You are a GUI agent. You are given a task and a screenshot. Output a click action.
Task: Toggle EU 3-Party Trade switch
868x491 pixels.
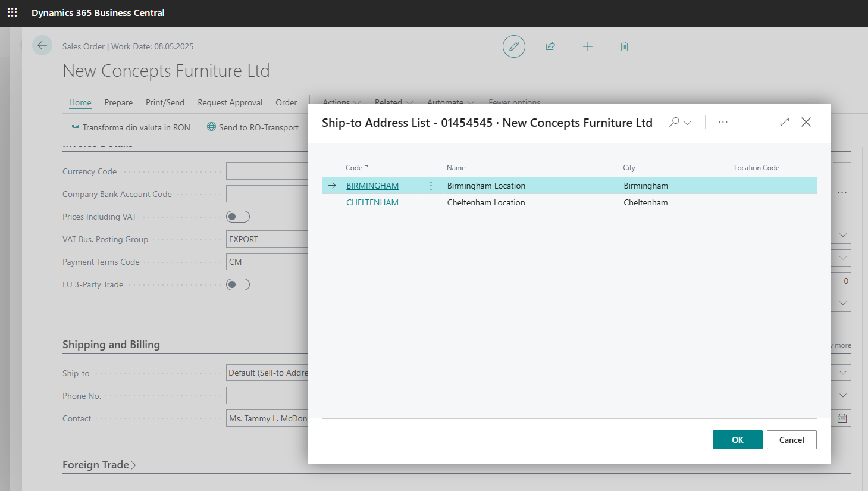coord(238,284)
